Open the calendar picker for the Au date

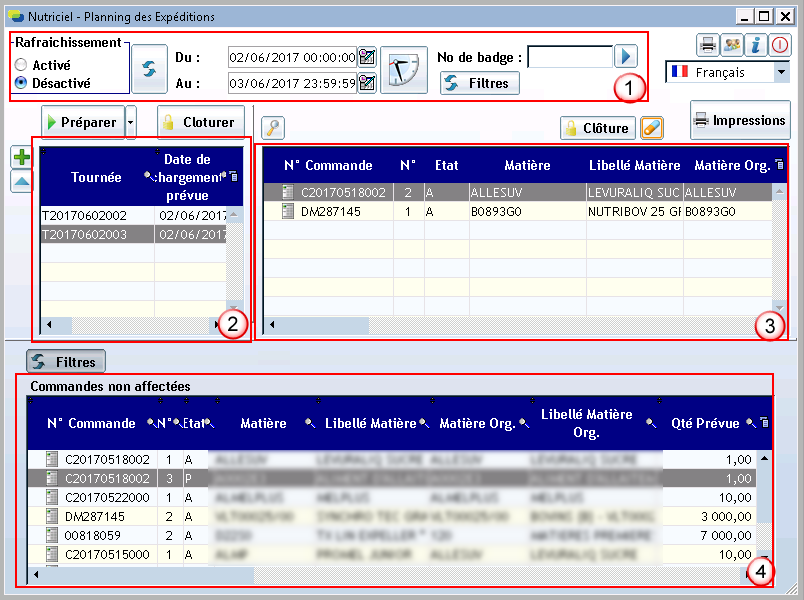click(x=367, y=83)
